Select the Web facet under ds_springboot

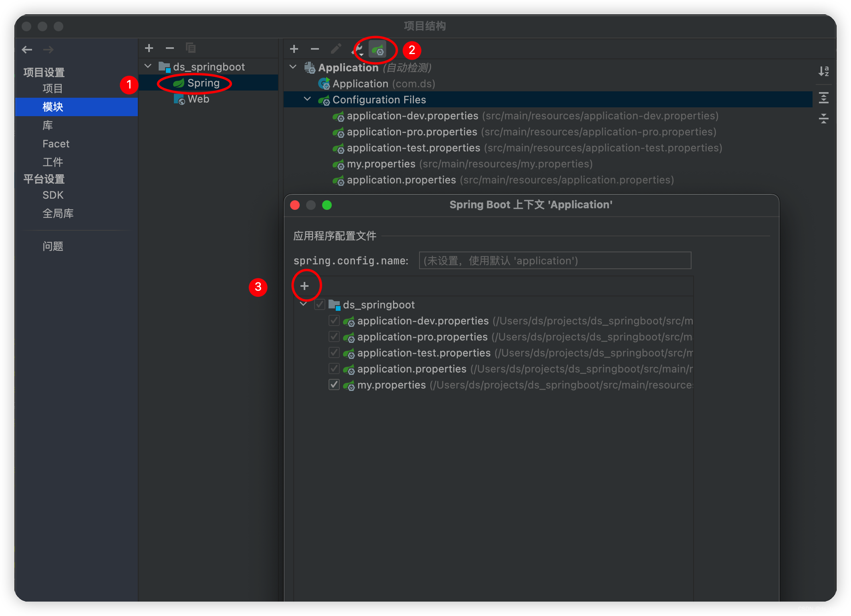[x=192, y=99]
